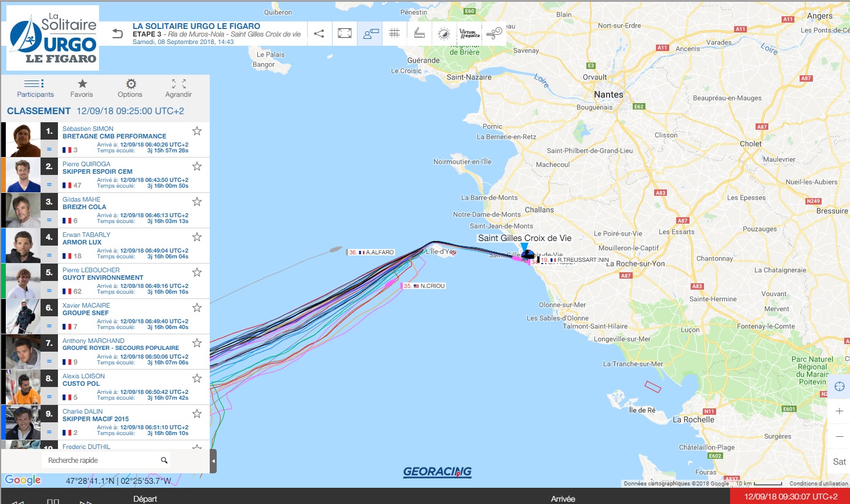Click Frederic DUTHIL's name in ranking
850x504 pixels.
86,447
